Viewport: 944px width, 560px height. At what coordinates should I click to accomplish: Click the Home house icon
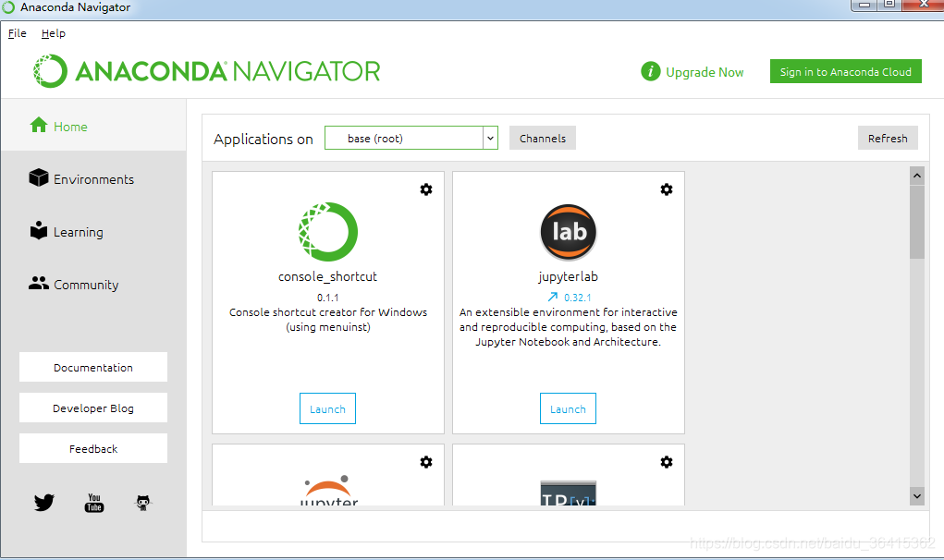(x=39, y=125)
